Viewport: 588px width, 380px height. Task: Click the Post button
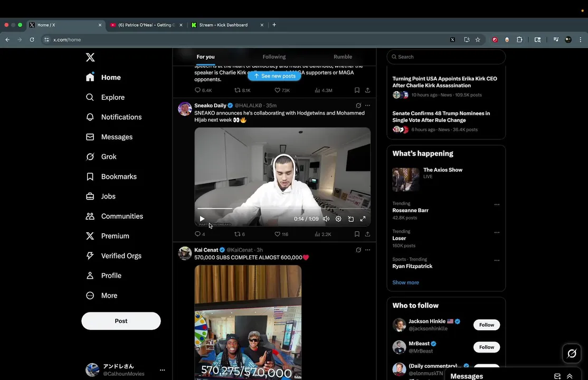click(121, 321)
